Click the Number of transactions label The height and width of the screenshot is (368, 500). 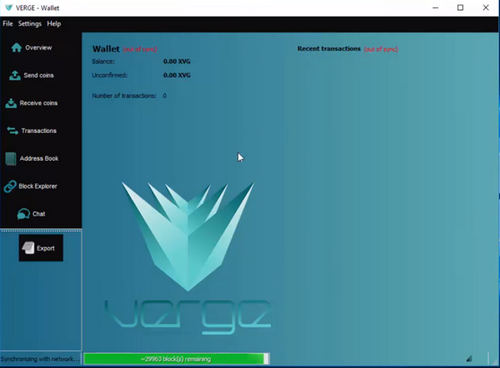pos(124,96)
